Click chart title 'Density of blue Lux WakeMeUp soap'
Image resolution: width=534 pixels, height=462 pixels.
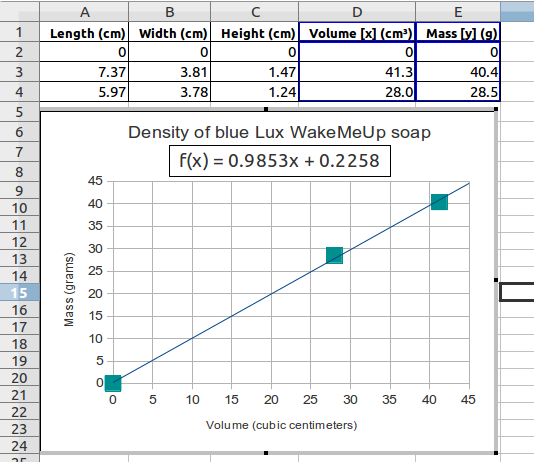point(279,132)
